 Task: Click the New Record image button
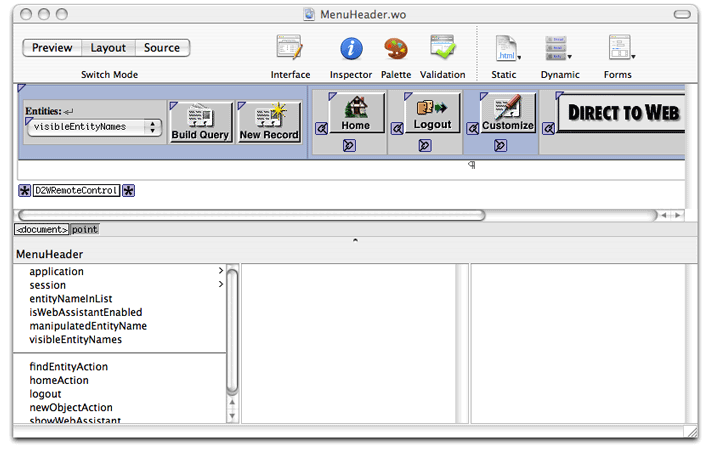269,122
